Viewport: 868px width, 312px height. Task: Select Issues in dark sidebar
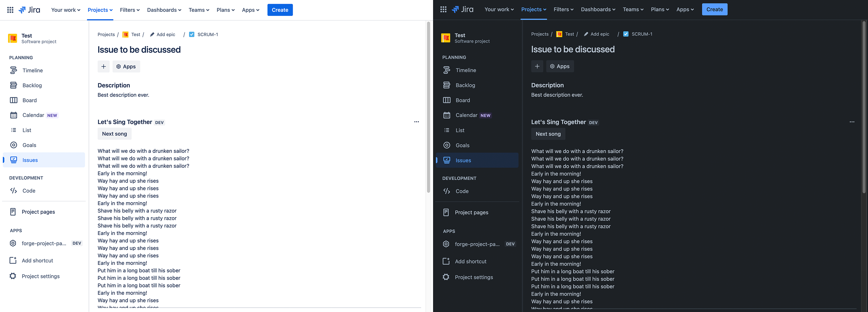[x=477, y=160]
